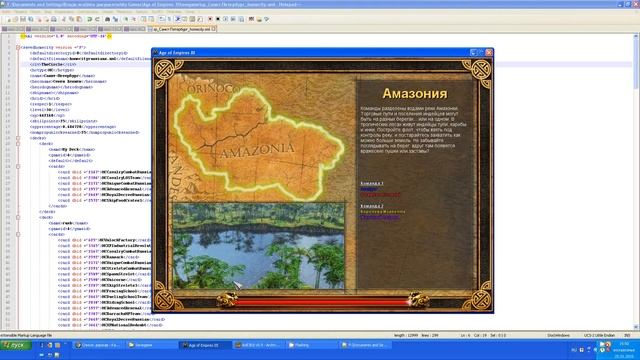Viewport: 640px width, 360px height.
Task: Click the Stop recording macro icon
Action: point(218,19)
